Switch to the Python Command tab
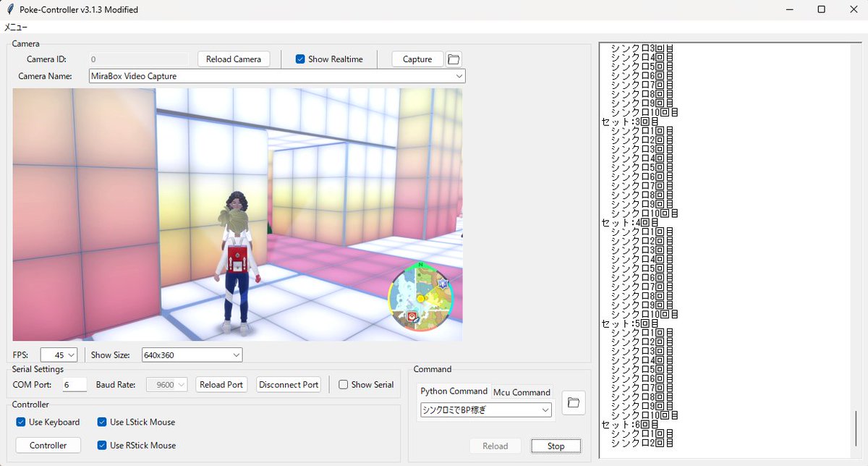 tap(454, 391)
